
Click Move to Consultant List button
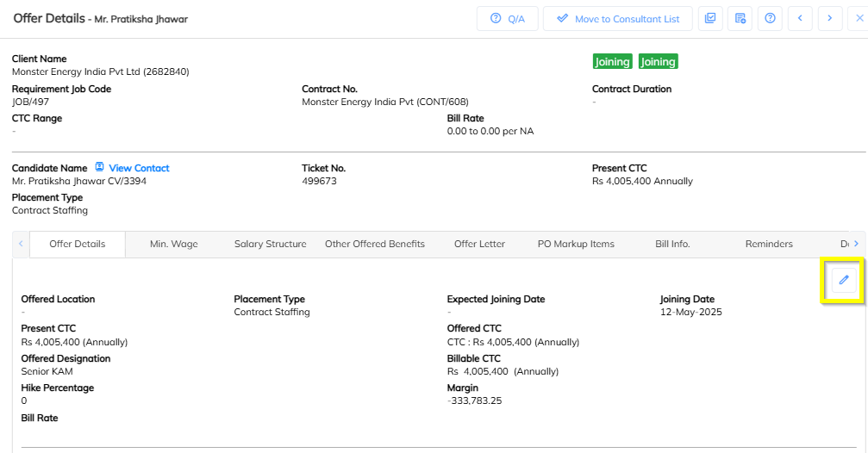[x=618, y=18]
